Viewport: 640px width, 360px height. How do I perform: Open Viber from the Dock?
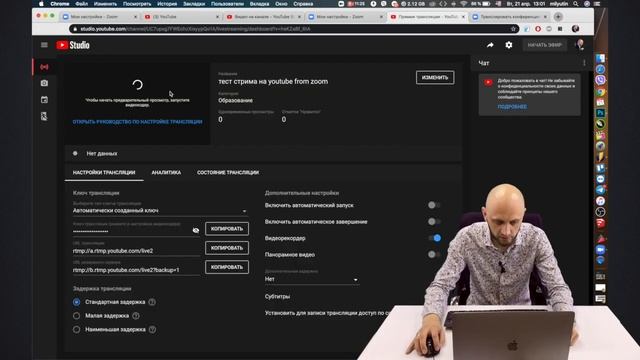pyautogui.click(x=600, y=80)
